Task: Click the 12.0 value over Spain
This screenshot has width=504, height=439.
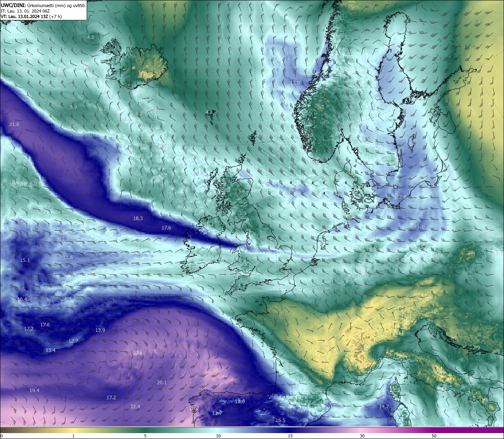Action: click(x=240, y=402)
